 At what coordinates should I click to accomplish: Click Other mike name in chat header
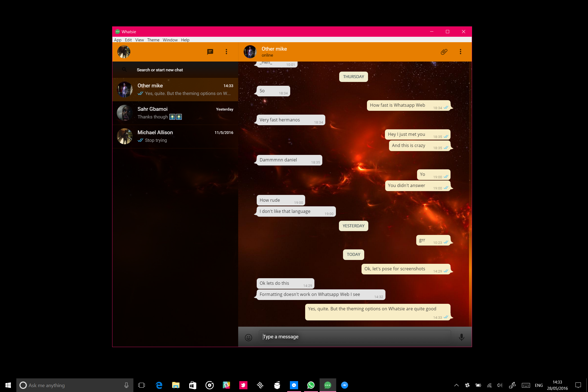tap(274, 49)
